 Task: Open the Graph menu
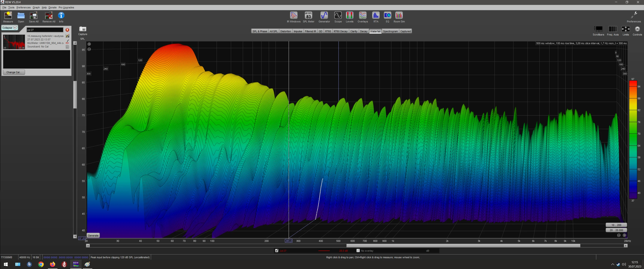36,7
